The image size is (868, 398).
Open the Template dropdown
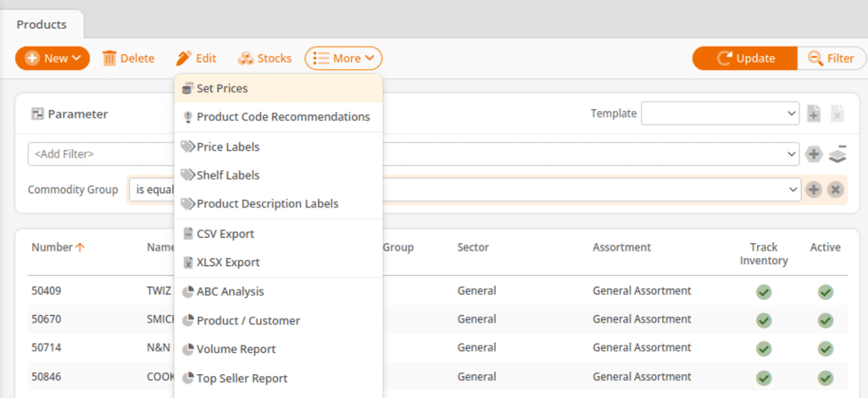tap(720, 113)
